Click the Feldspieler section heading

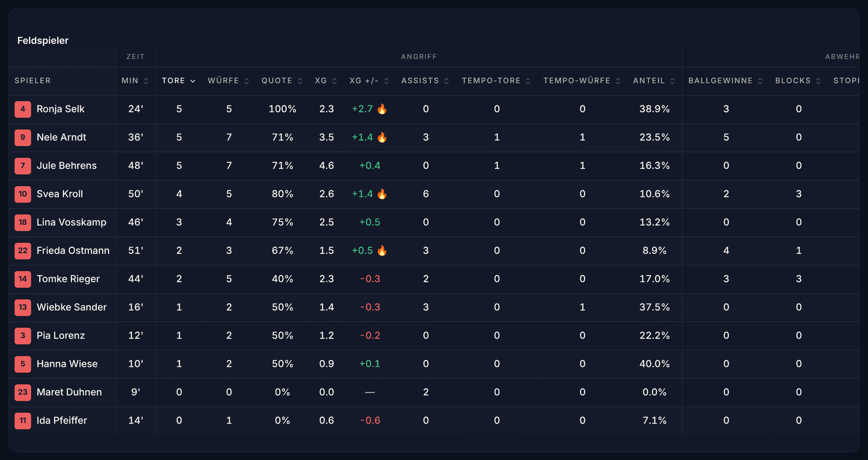coord(43,41)
